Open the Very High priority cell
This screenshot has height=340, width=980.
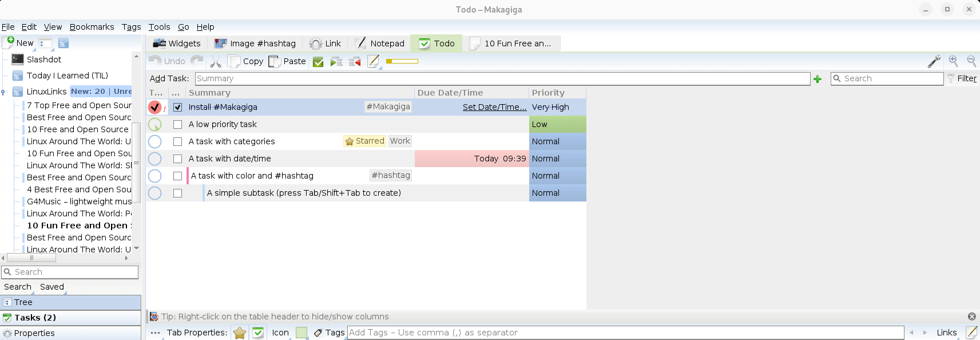pos(558,107)
